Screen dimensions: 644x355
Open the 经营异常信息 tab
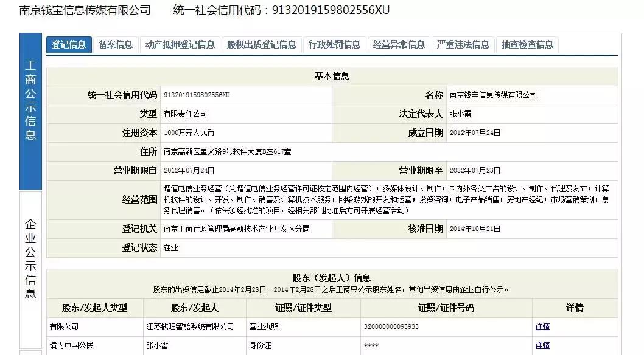(x=399, y=44)
